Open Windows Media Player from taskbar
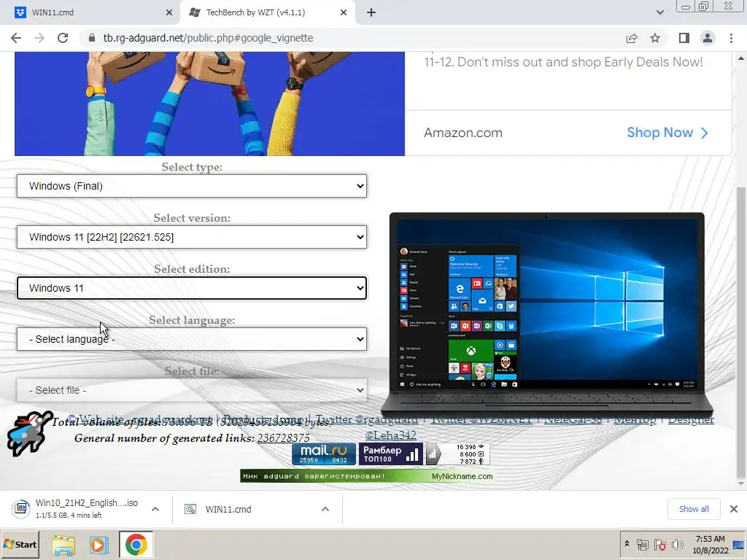Viewport: 747px width, 560px height. (99, 545)
